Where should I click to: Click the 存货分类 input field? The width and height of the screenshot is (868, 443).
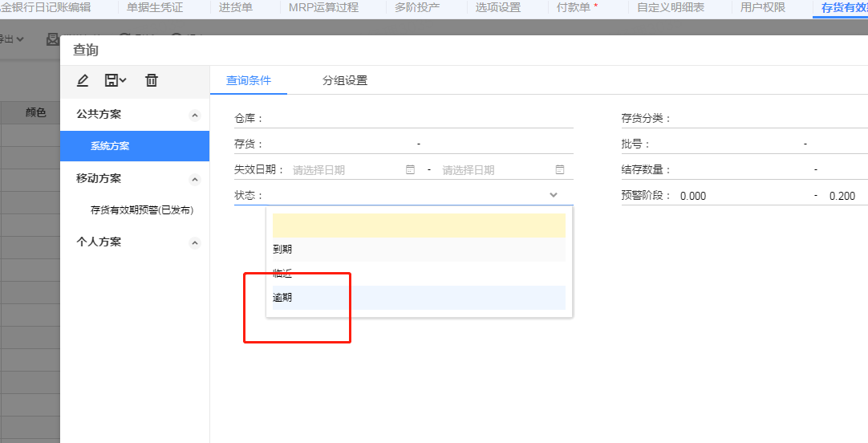click(769, 118)
